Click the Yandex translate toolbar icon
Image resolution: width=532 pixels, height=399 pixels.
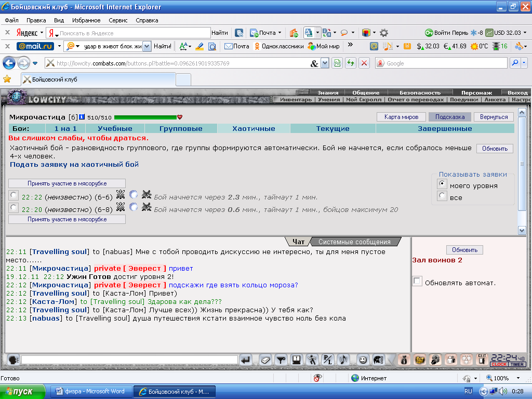click(x=327, y=33)
